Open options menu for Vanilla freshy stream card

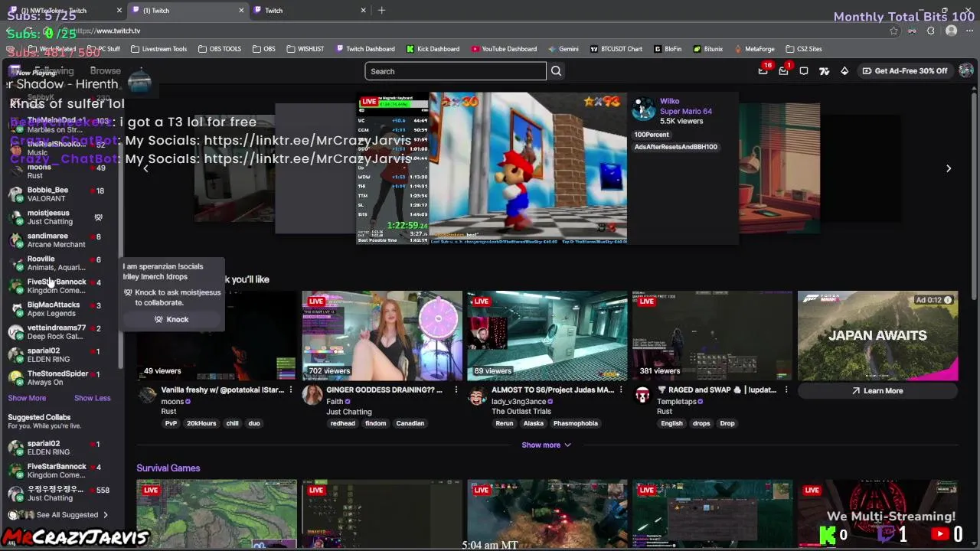click(290, 390)
